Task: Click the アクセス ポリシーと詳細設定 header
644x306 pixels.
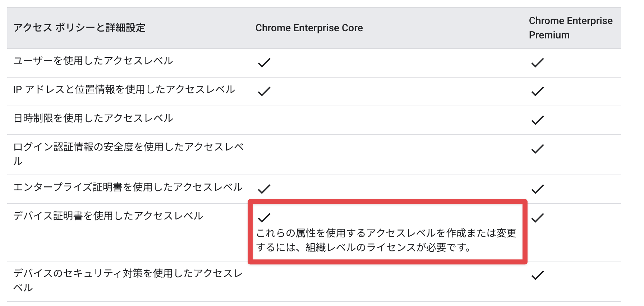Action: pyautogui.click(x=79, y=28)
